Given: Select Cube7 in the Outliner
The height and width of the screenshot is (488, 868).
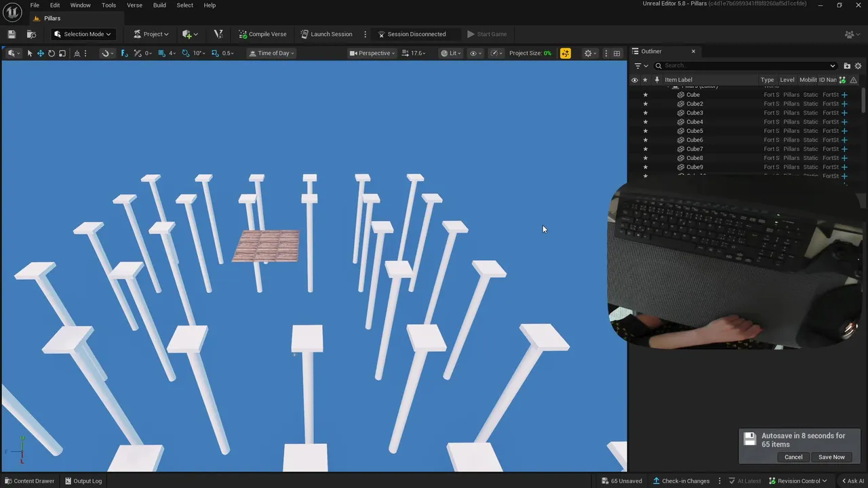Looking at the screenshot, I should (694, 149).
